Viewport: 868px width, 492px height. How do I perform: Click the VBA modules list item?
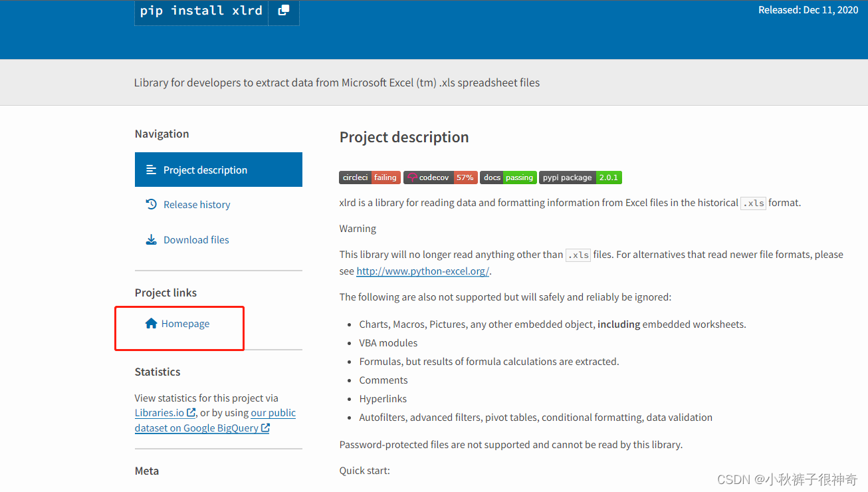coord(389,343)
